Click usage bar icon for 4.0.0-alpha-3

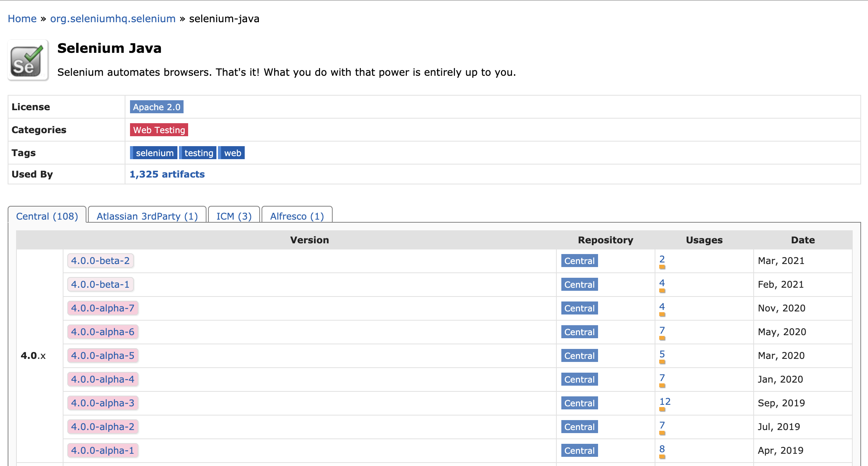point(662,409)
